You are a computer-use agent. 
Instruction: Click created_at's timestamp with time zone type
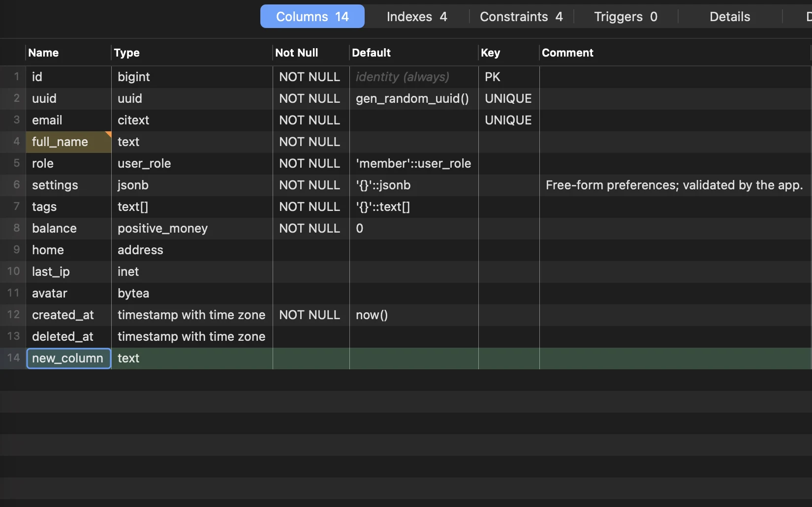click(192, 315)
